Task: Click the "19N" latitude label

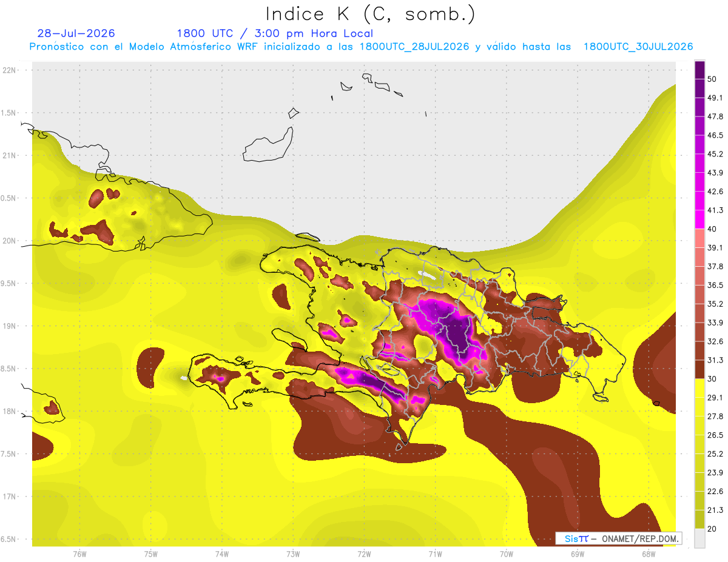Action: (9, 326)
